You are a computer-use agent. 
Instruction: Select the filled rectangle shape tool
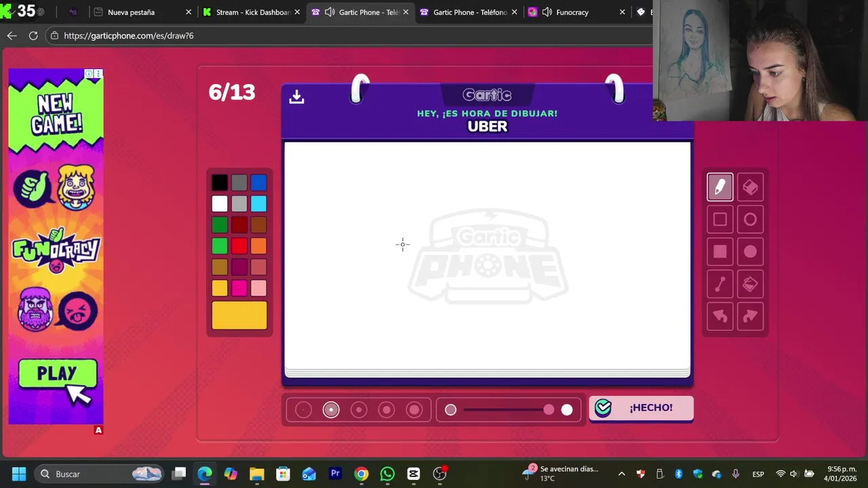[x=720, y=252]
